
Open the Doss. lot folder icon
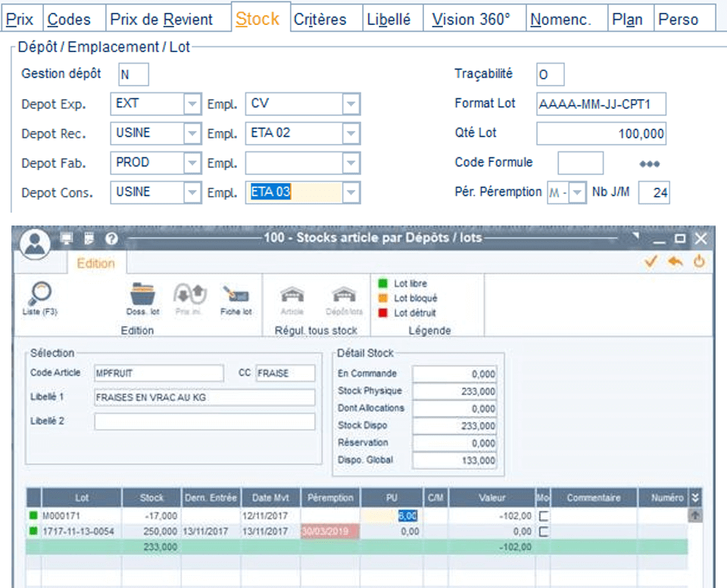pyautogui.click(x=142, y=294)
